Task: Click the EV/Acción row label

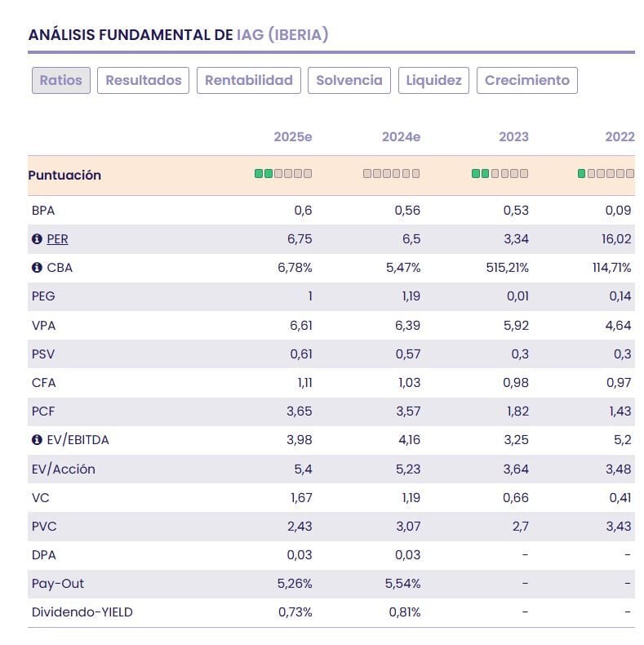Action: tap(64, 469)
